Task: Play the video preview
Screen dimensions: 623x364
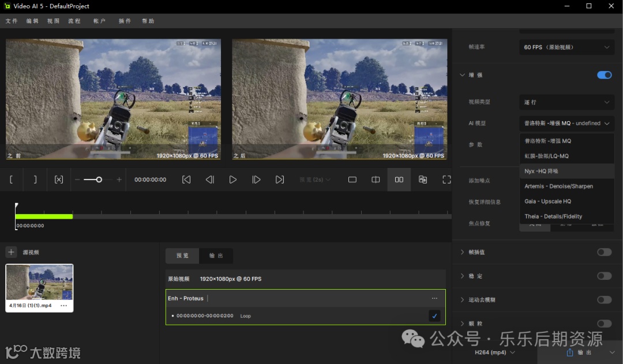Action: pos(233,179)
